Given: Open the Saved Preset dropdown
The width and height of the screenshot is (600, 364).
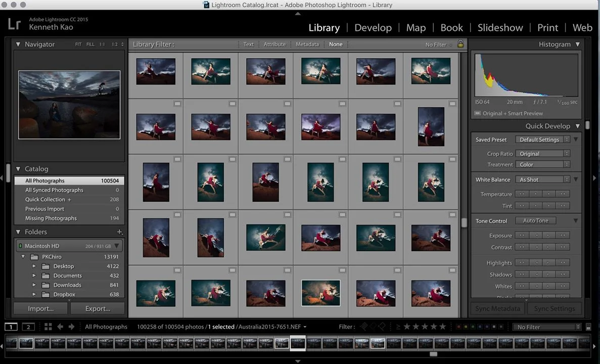Looking at the screenshot, I should click(x=542, y=140).
